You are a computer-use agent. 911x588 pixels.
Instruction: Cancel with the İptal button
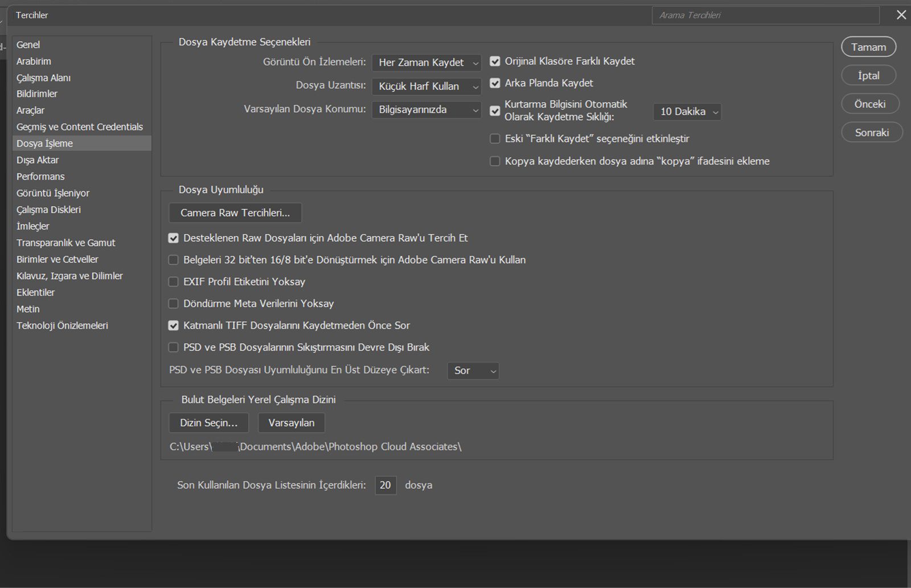coord(869,76)
